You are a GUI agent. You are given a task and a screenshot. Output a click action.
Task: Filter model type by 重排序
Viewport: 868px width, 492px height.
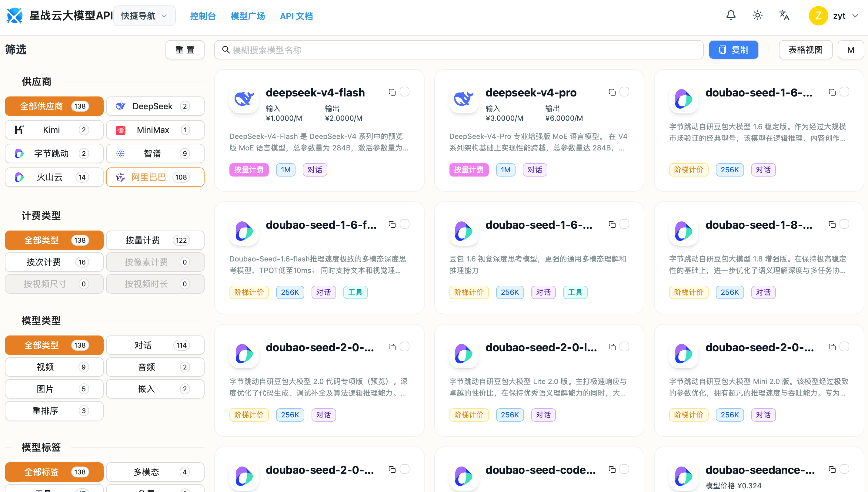[x=54, y=411]
